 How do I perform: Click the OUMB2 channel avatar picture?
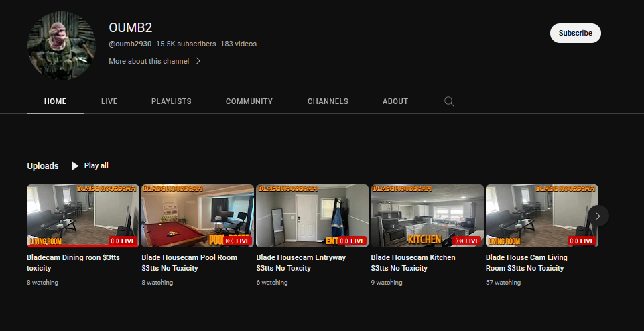[x=62, y=46]
